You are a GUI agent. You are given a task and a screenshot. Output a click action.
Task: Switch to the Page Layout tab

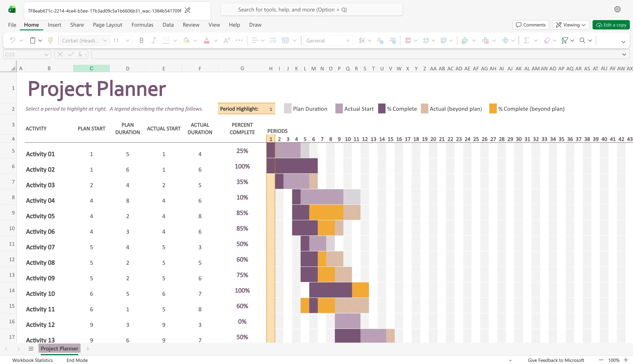pos(107,25)
